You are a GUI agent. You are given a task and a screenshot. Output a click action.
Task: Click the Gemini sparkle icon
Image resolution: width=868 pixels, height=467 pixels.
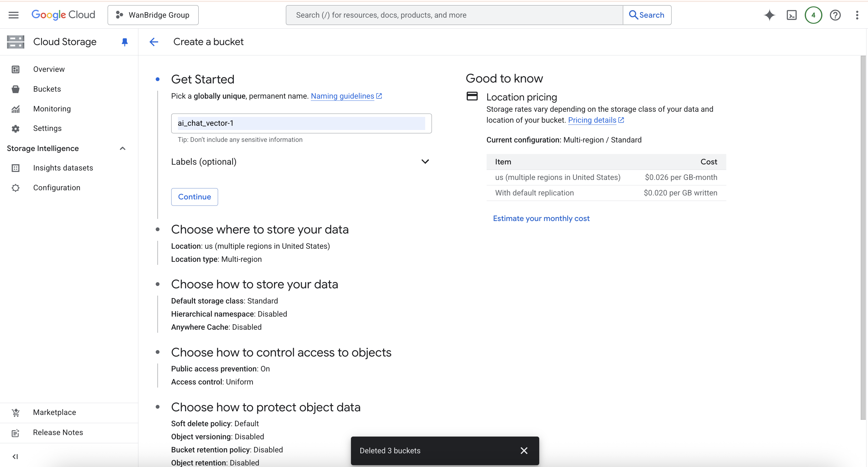[x=769, y=15]
